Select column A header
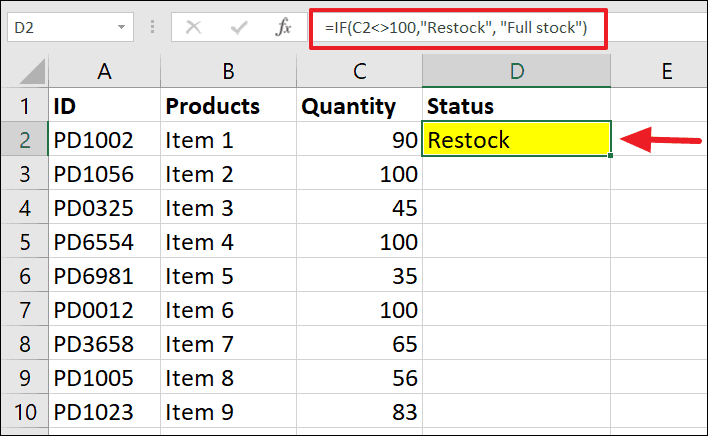This screenshot has height=436, width=708. click(103, 71)
